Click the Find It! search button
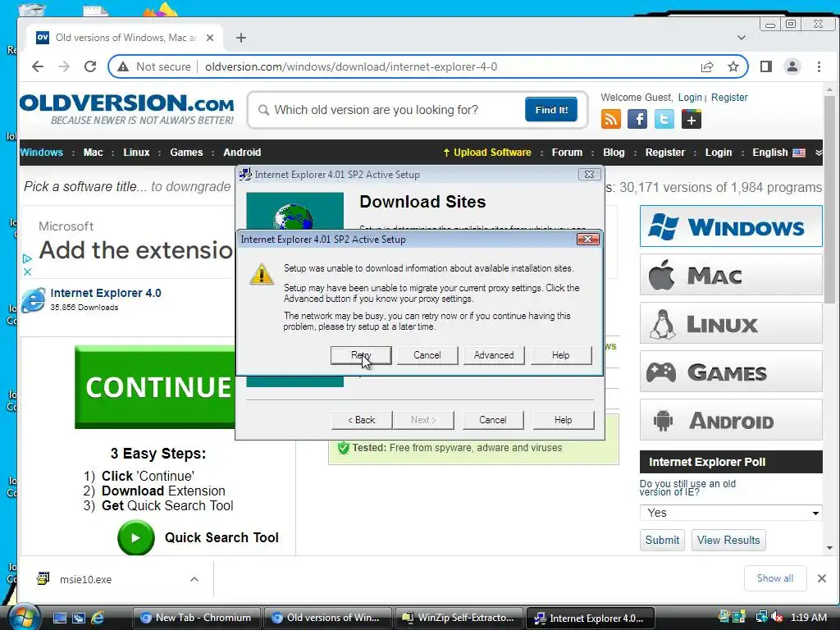The image size is (840, 630). coord(551,110)
